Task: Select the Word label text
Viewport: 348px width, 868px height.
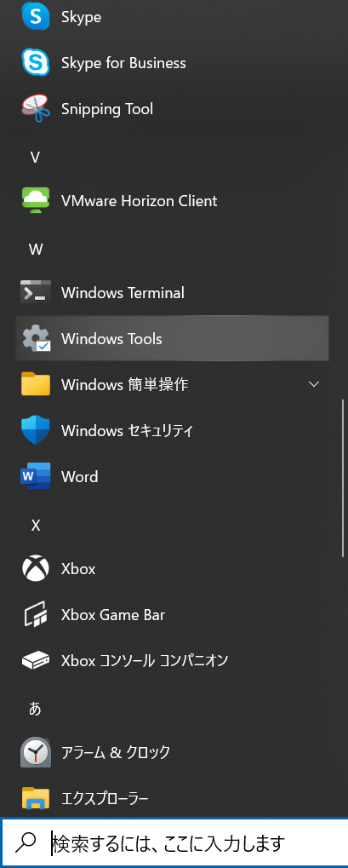Action: [80, 476]
